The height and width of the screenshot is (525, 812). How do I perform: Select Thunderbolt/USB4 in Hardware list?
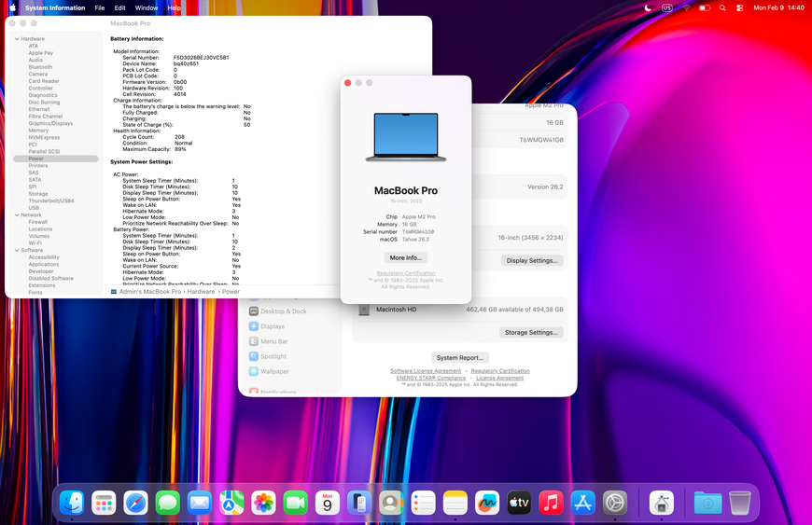pos(51,200)
